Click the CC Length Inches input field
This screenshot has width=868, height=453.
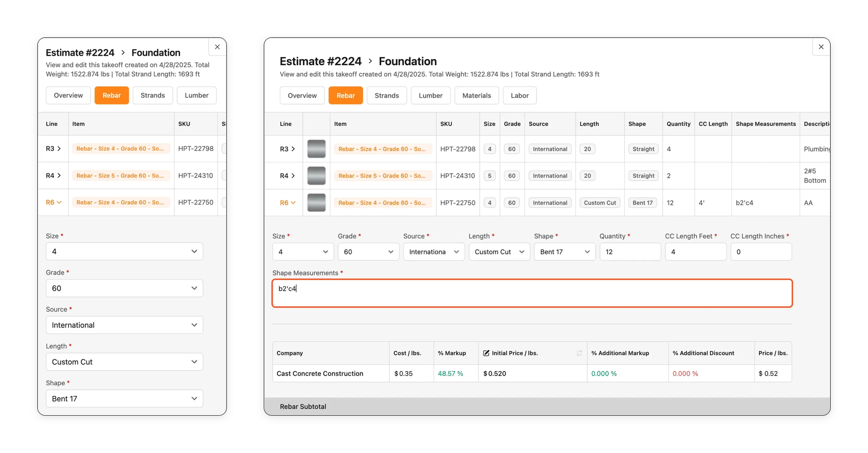pos(760,252)
